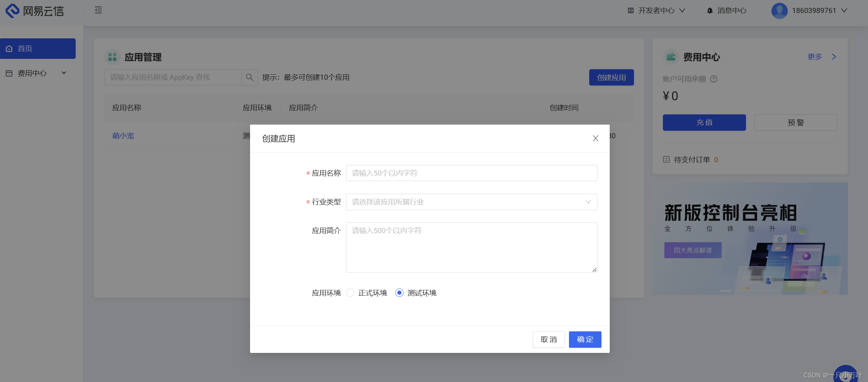Viewport: 868px width, 382px height.
Task: Click the help icon beside 账户可用余额
Action: [x=714, y=79]
